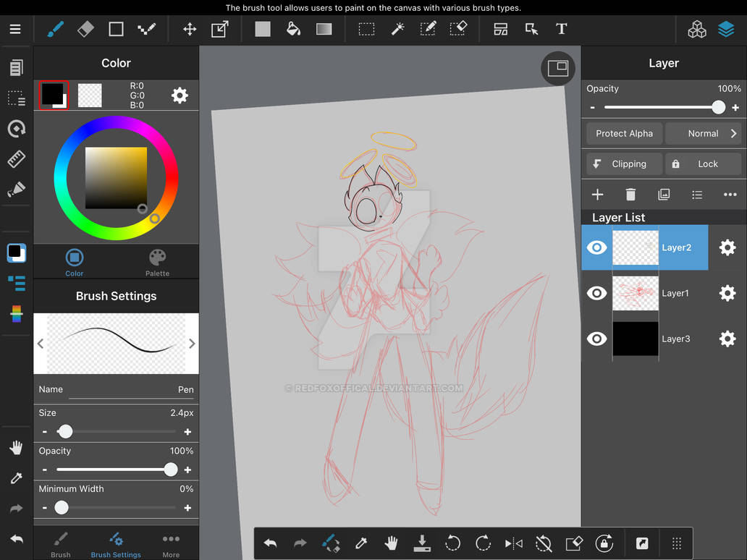
Task: Switch to the Color tab
Action: tap(75, 263)
